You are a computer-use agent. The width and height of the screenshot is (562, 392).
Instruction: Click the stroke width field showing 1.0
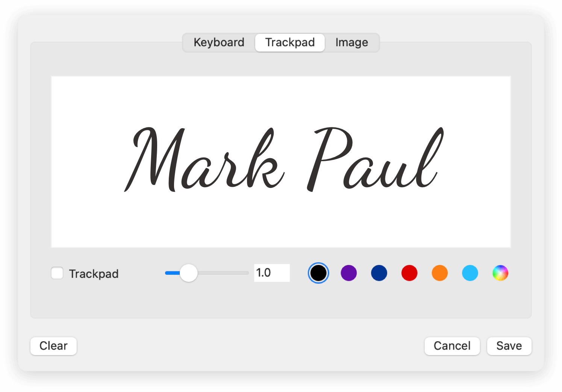272,273
